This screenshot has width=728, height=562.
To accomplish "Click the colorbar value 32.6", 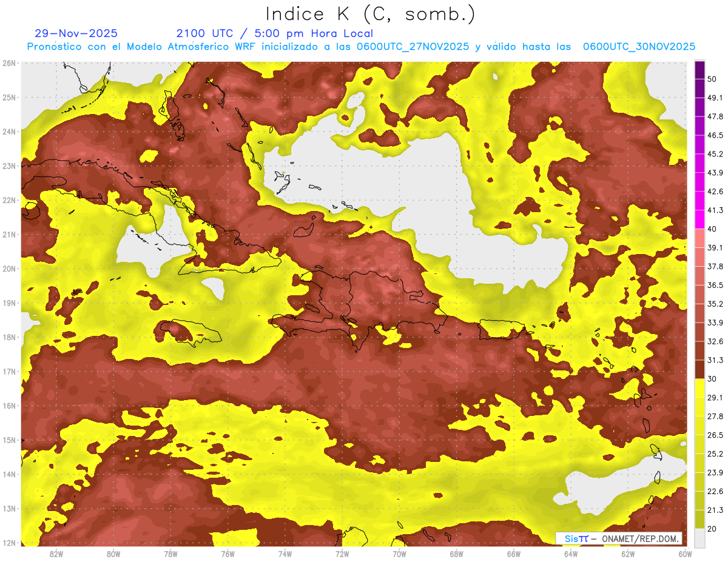I will 715,342.
